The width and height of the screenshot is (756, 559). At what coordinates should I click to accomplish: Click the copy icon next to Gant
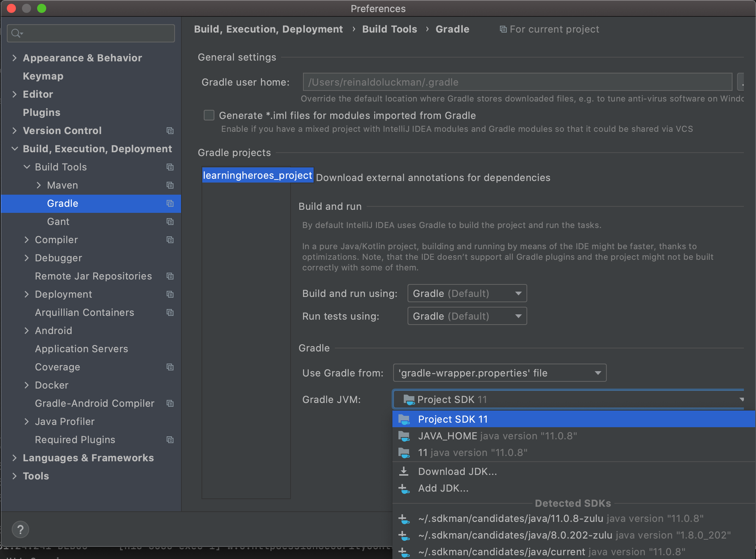[170, 222]
